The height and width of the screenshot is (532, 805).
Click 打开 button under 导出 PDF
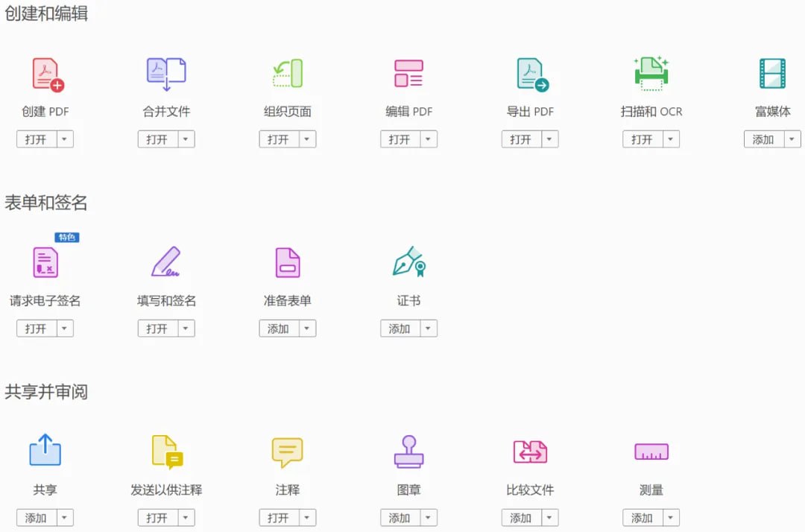point(521,139)
